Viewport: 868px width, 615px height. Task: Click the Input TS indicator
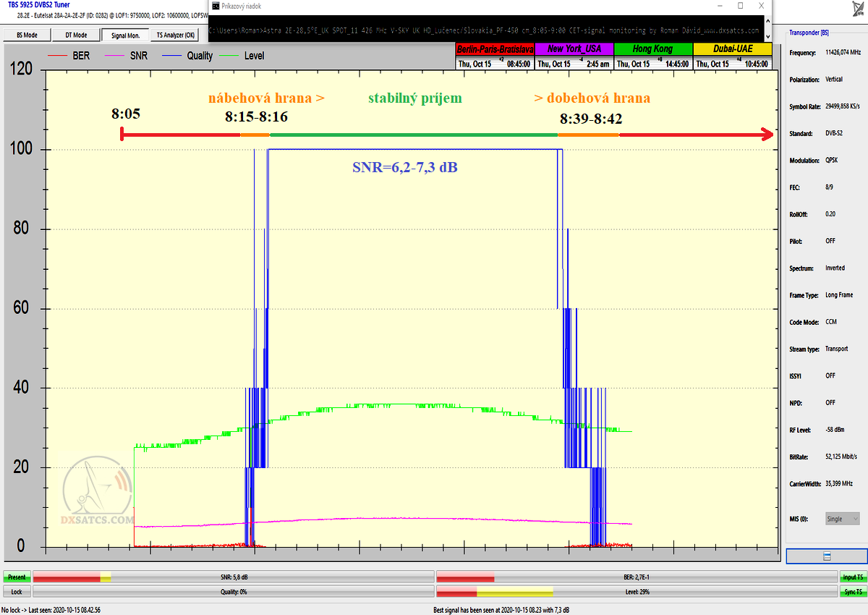[851, 577]
